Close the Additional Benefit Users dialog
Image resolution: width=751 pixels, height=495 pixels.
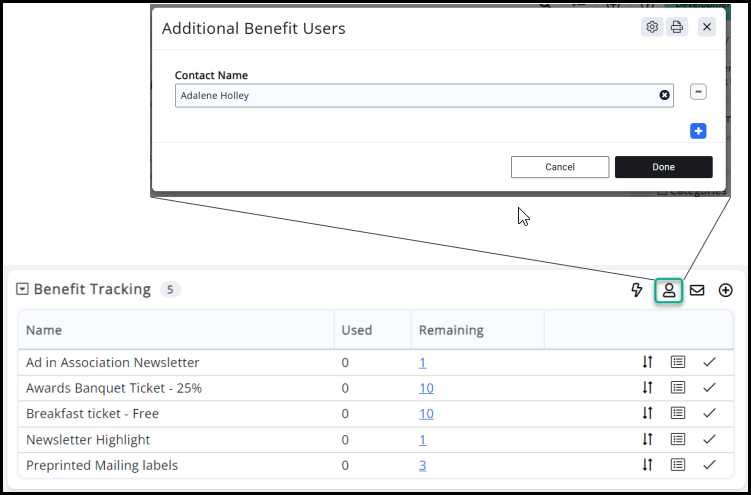[707, 27]
